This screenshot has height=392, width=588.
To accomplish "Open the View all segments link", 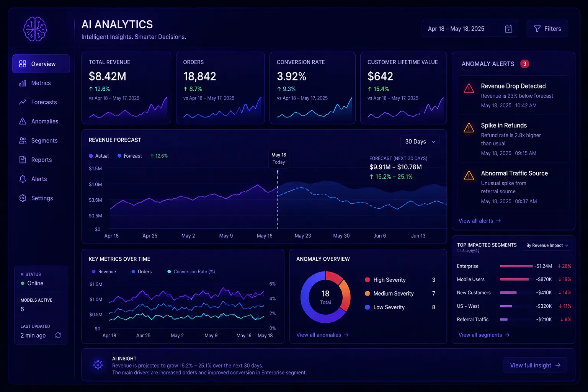I will tap(484, 335).
